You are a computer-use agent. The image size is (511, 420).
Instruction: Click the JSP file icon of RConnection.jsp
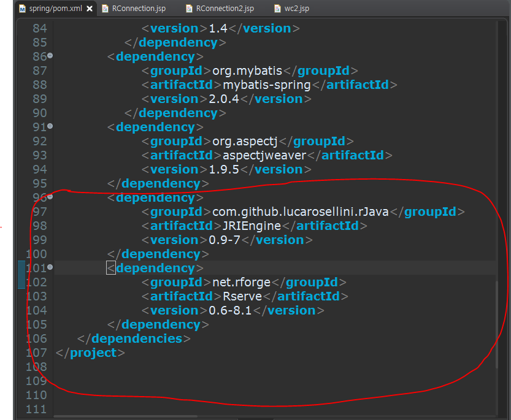[x=105, y=9]
